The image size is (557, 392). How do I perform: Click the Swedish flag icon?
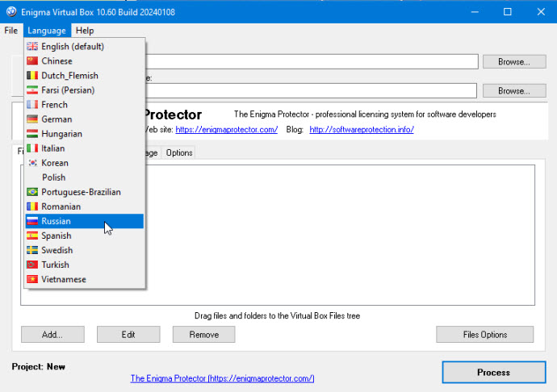32,250
